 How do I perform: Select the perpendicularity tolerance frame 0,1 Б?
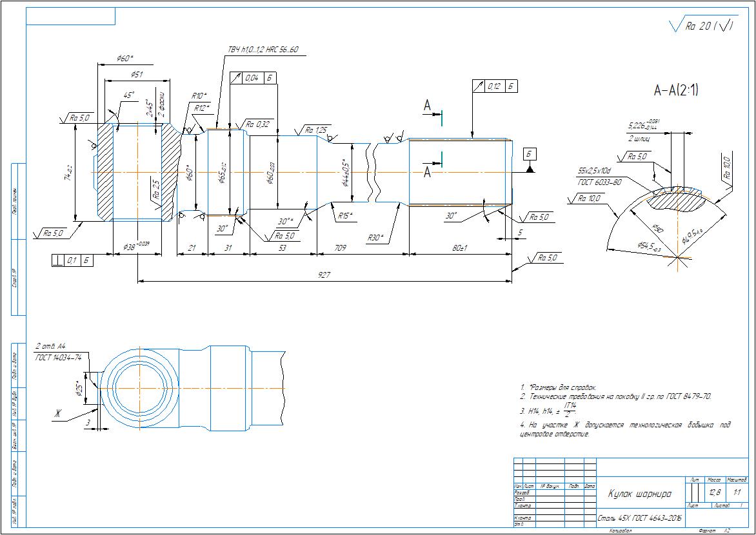70,260
